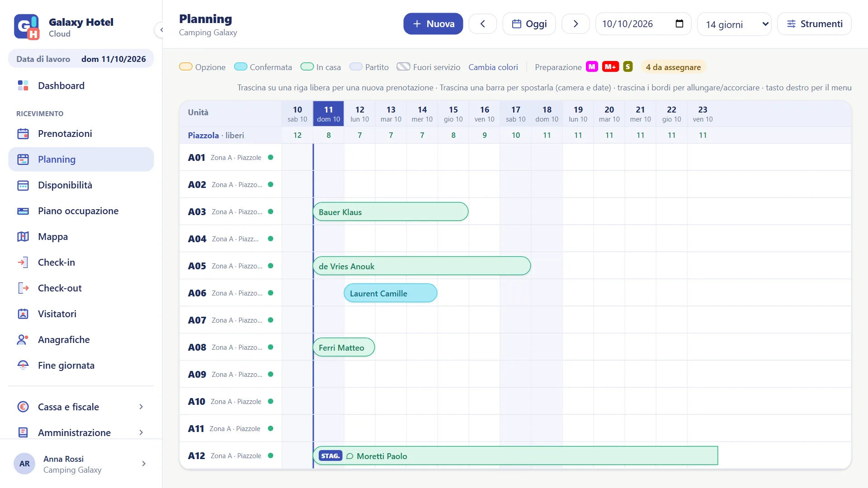Viewport: 868px width, 488px height.
Task: Expand Cassa e fiscale menu
Action: (81, 407)
